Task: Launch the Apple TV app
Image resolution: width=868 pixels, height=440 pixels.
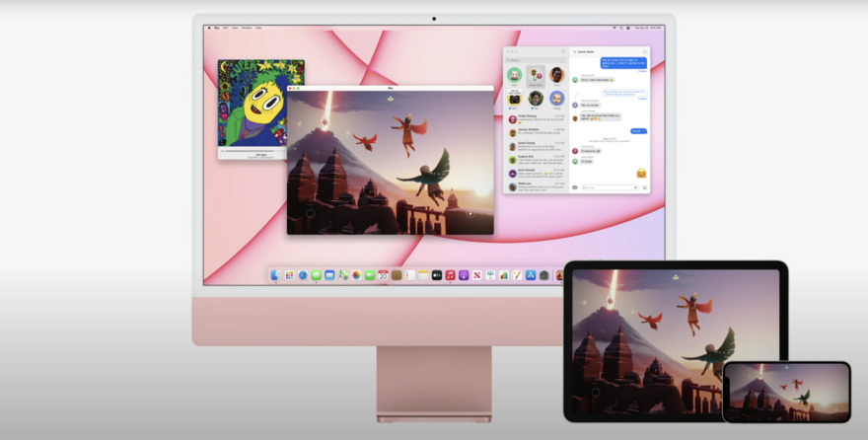Action: [x=437, y=275]
